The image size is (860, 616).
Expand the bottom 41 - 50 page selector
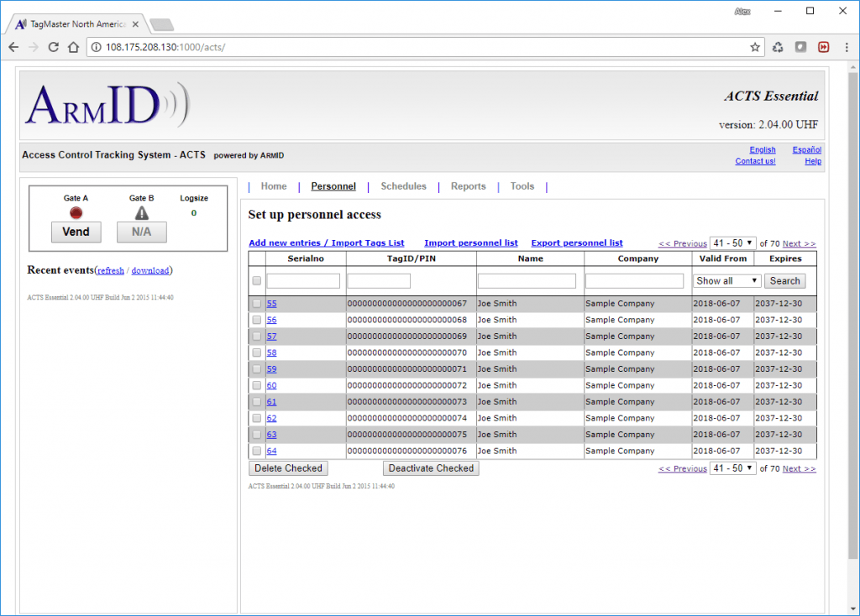pos(732,468)
